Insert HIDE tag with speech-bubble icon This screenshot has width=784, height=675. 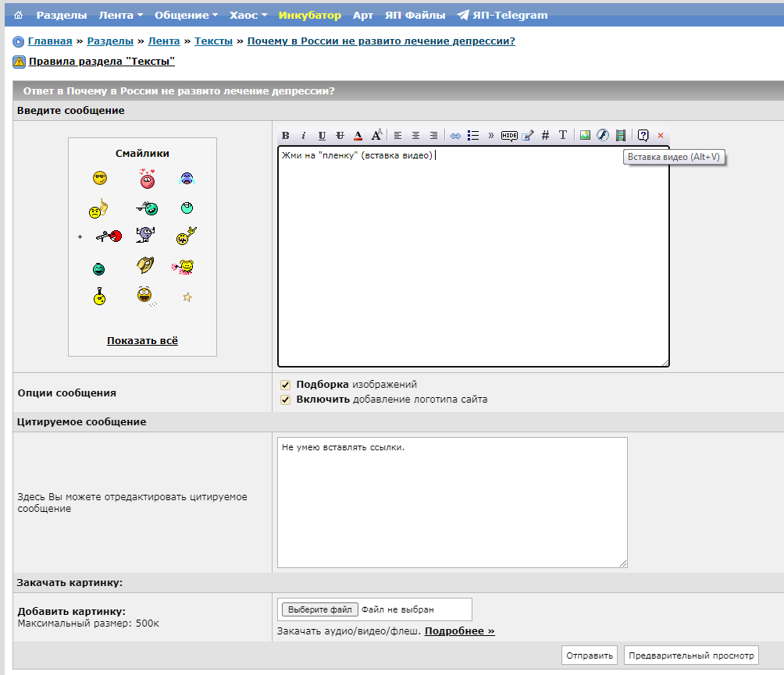(x=509, y=136)
